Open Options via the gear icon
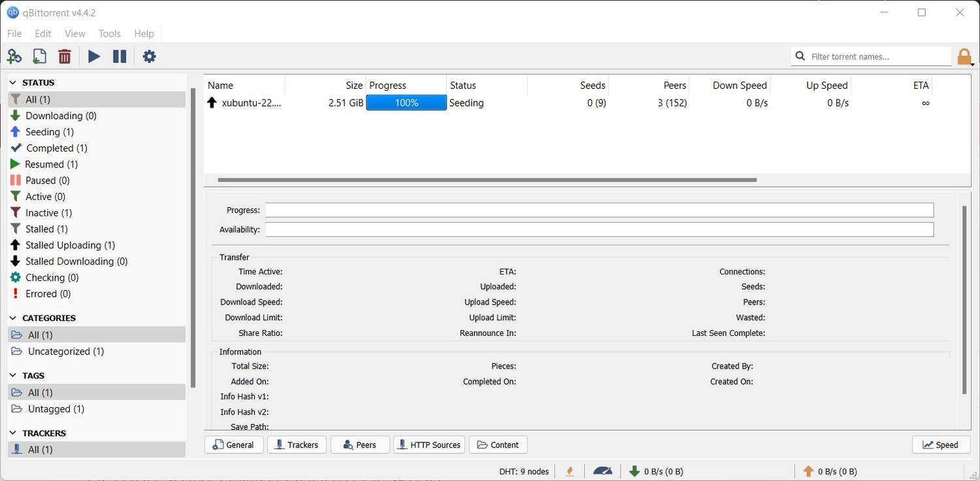The height and width of the screenshot is (481, 980). tap(150, 57)
